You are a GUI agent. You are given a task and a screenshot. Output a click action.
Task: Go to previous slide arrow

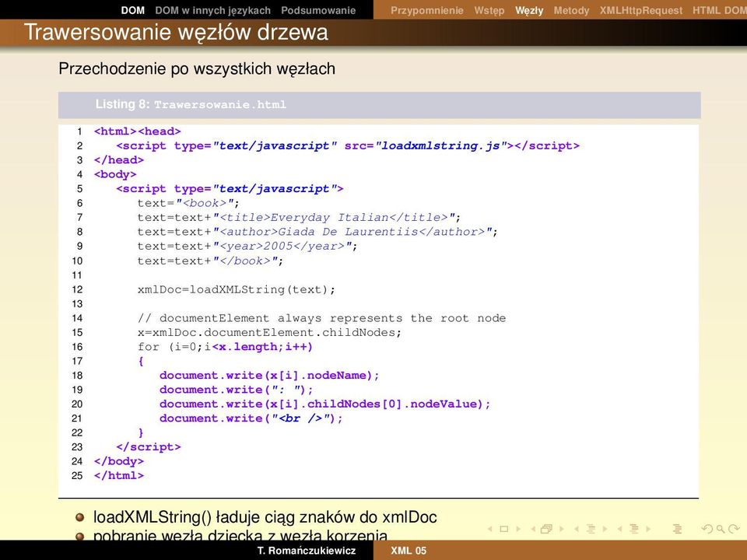pyautogui.click(x=489, y=529)
